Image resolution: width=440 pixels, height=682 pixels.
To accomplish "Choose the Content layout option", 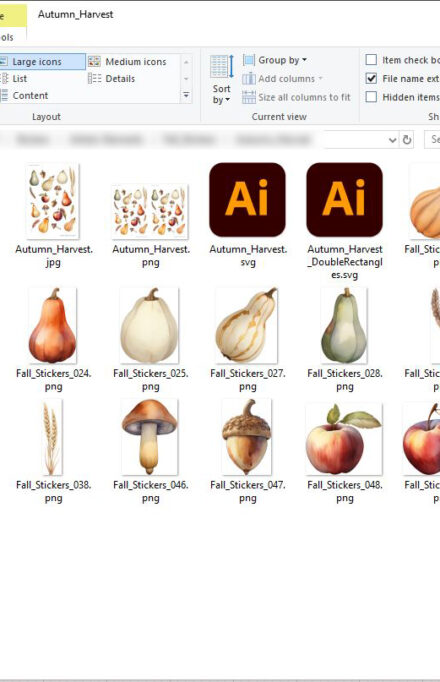I will click(24, 96).
